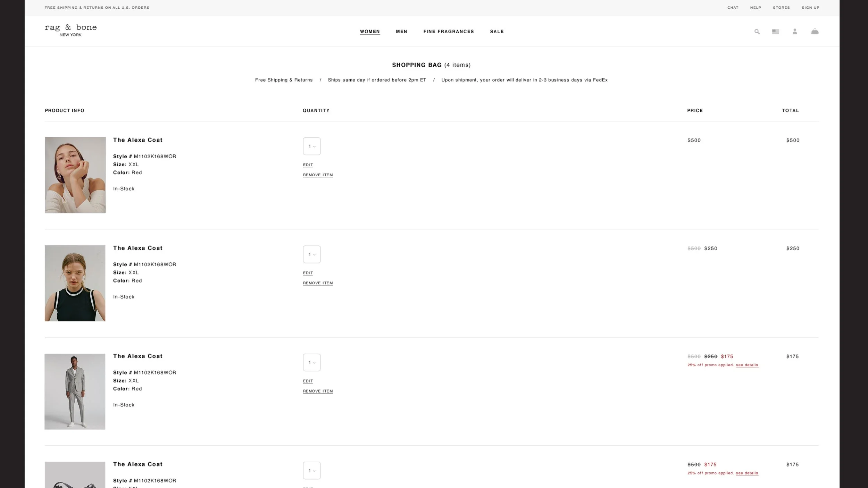The height and width of the screenshot is (488, 868).
Task: Open quantity dropdown for third Alexa Coat
Action: [311, 362]
